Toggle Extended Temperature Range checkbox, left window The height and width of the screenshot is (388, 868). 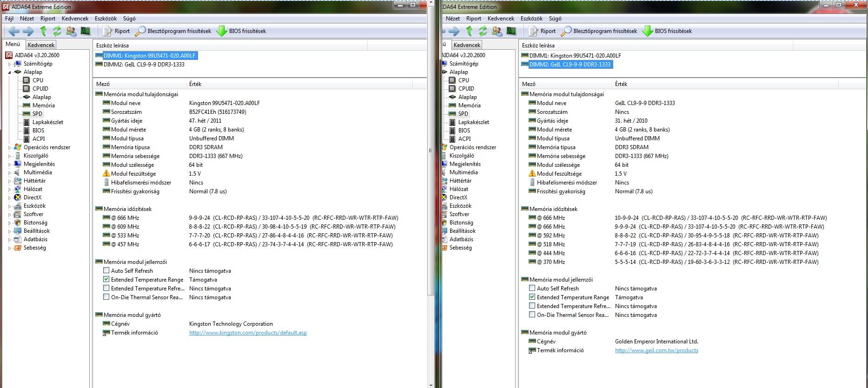pos(106,279)
